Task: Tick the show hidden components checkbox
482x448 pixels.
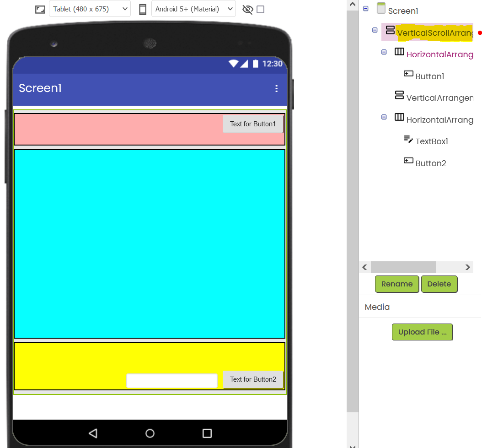Action: tap(260, 10)
